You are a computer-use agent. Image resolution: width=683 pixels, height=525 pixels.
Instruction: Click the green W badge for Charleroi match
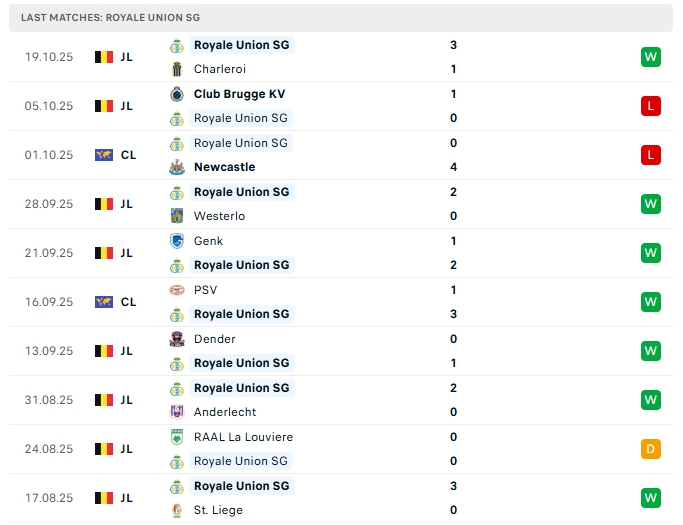pyautogui.click(x=650, y=57)
